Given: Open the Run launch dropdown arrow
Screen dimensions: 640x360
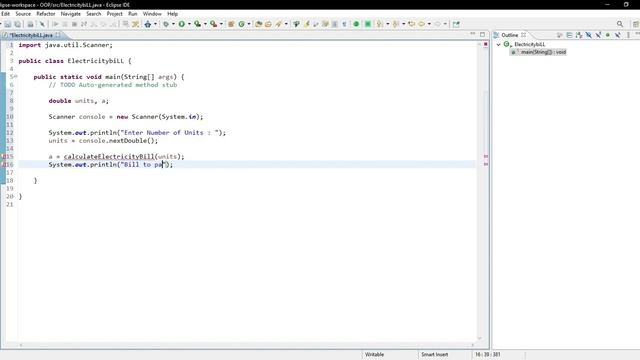Looking at the screenshot, I should coord(189,24).
